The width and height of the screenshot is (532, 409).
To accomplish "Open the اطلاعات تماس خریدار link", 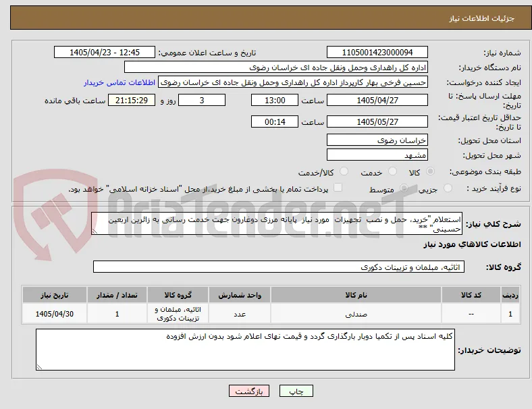I will [119, 82].
